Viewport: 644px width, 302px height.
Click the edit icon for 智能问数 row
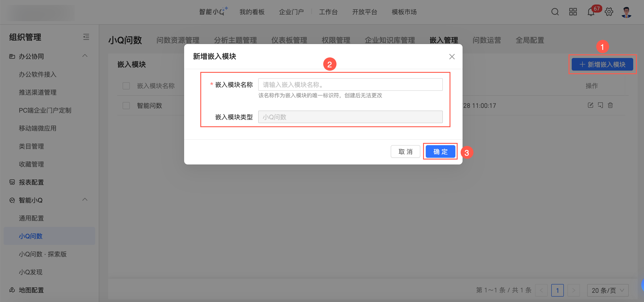pos(590,105)
